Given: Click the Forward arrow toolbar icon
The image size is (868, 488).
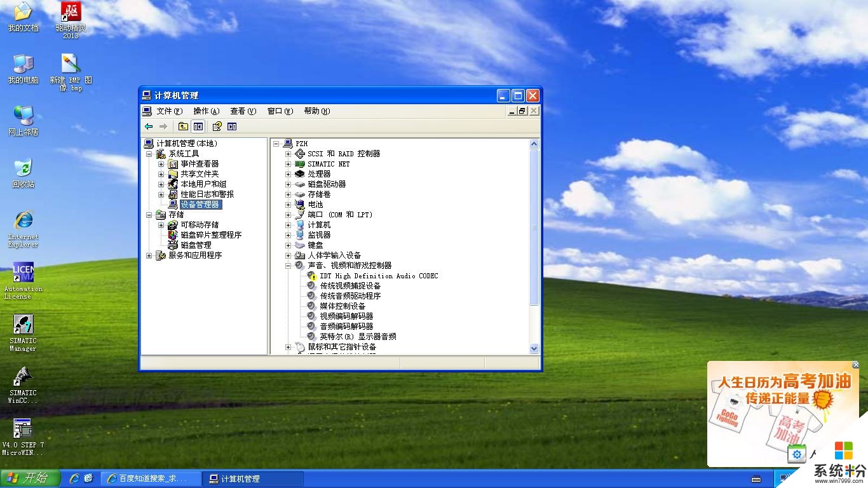Looking at the screenshot, I should pos(163,126).
